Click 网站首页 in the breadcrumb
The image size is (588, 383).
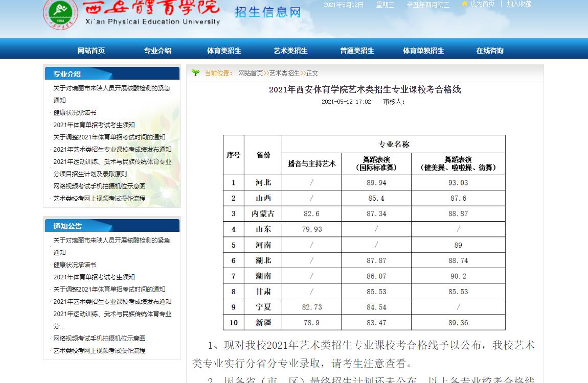(x=251, y=73)
